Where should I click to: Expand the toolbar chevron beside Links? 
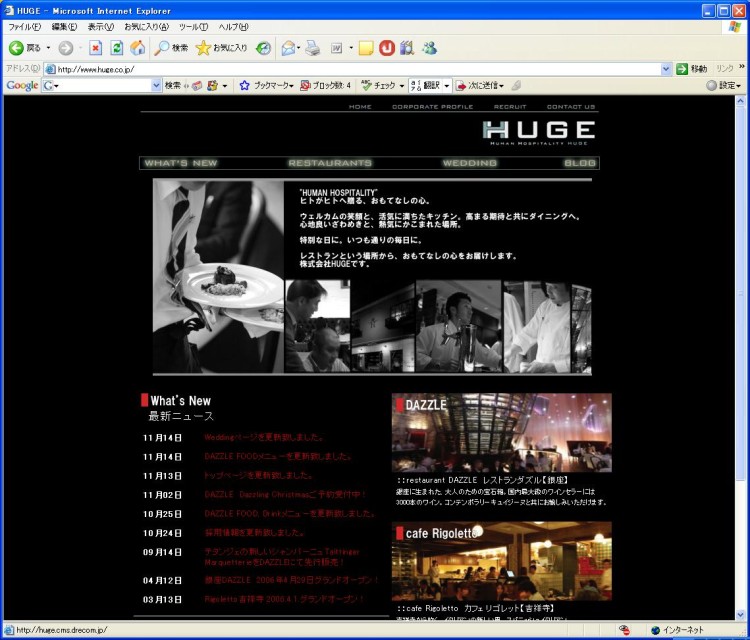pos(742,66)
